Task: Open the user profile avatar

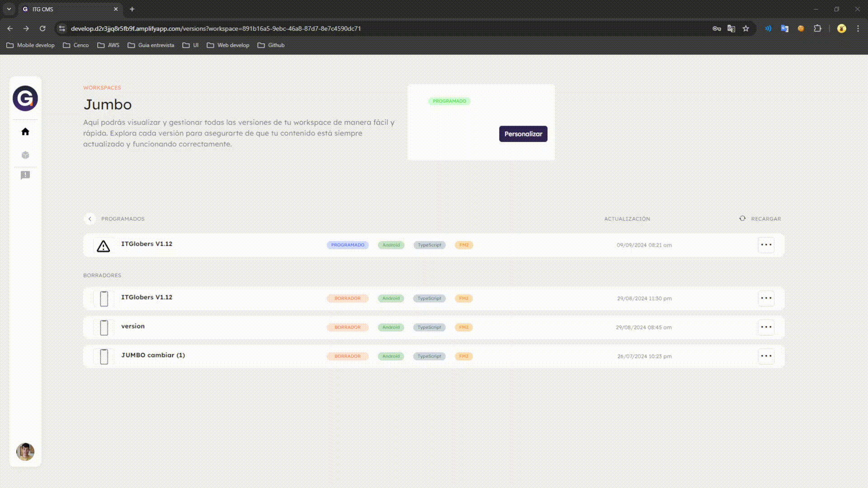Action: [25, 451]
